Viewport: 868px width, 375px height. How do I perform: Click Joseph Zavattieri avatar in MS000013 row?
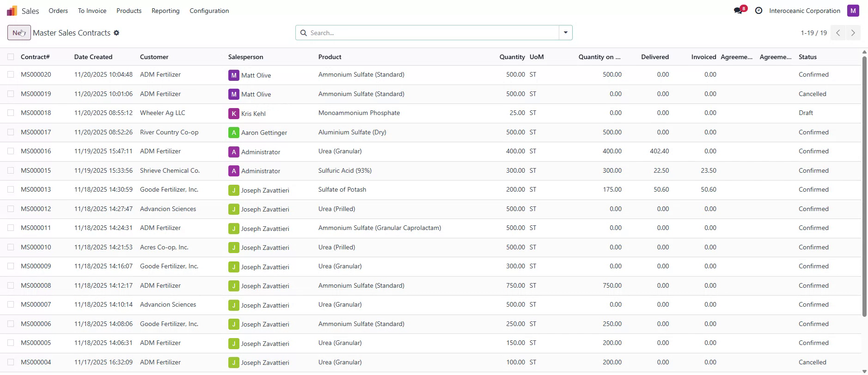(x=233, y=190)
